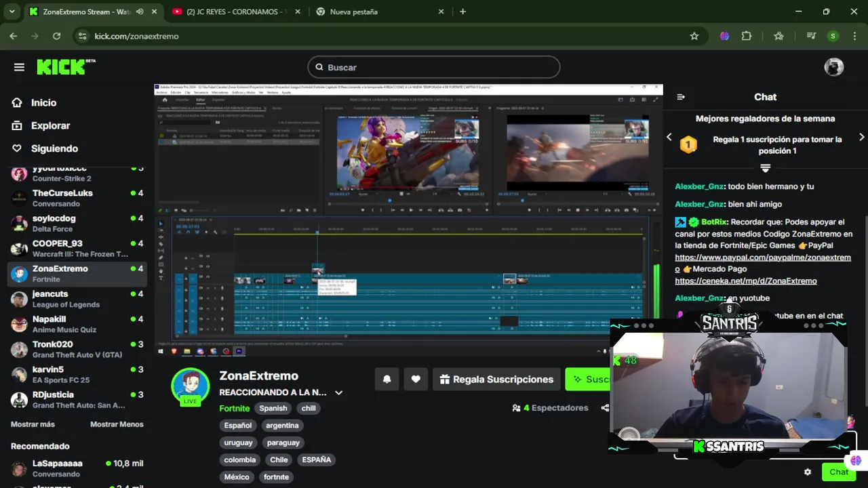Open recommended LaSapaaaaa channel

coord(77,468)
